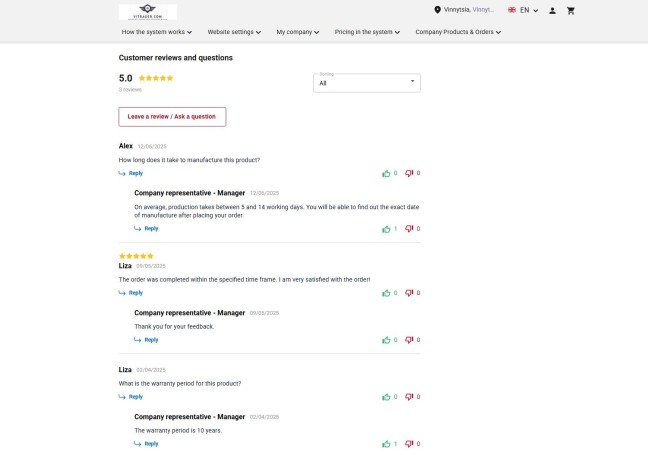Like Alex's manufacturing time question
This screenshot has height=455, width=648.
(386, 173)
